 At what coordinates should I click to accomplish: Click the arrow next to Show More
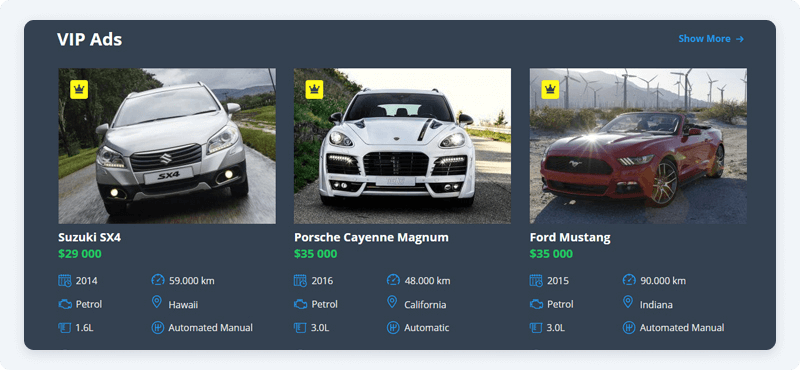coord(740,39)
